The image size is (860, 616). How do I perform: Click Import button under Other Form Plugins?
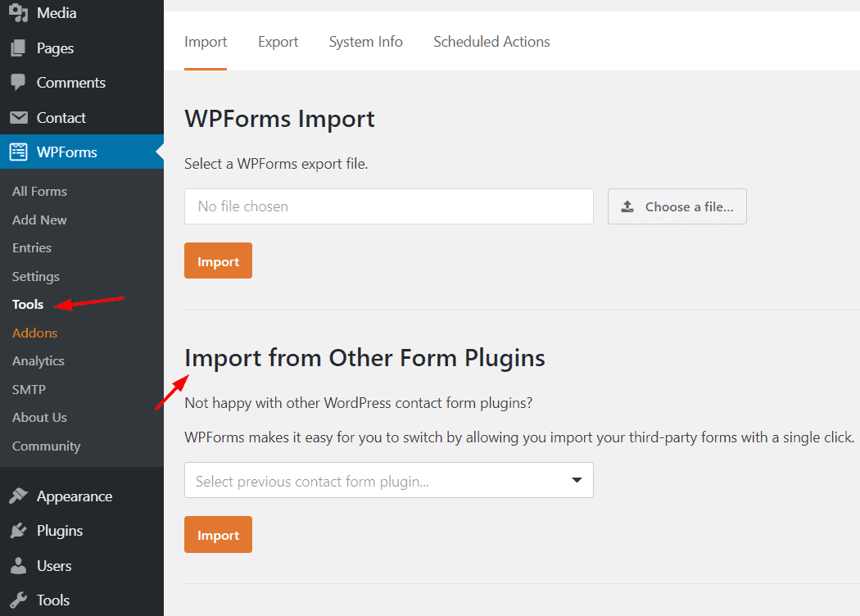tap(219, 534)
